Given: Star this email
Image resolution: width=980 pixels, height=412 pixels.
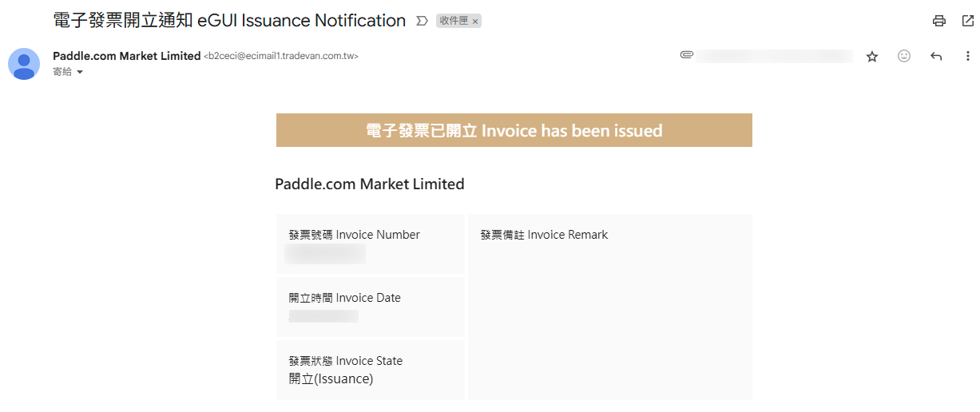Looking at the screenshot, I should (x=872, y=57).
